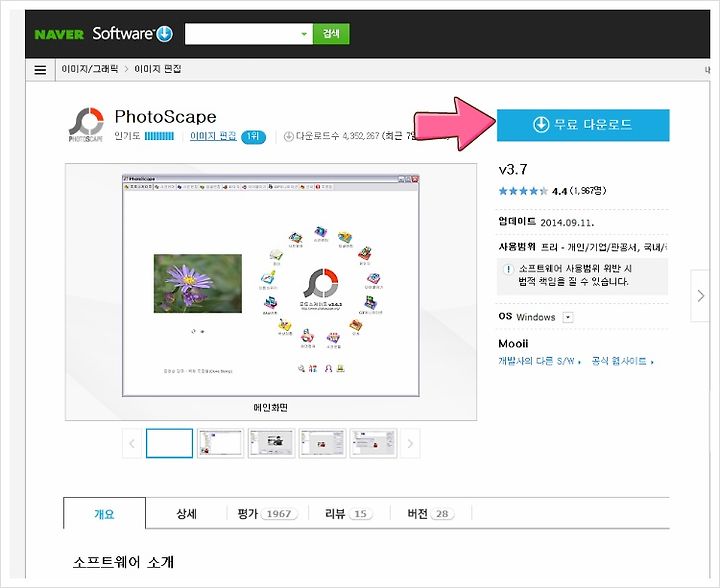Click the download count arrow icon
The image size is (720, 588).
[288, 136]
